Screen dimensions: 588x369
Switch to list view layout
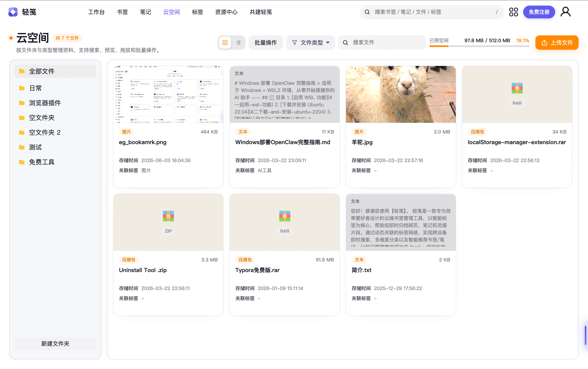(238, 42)
